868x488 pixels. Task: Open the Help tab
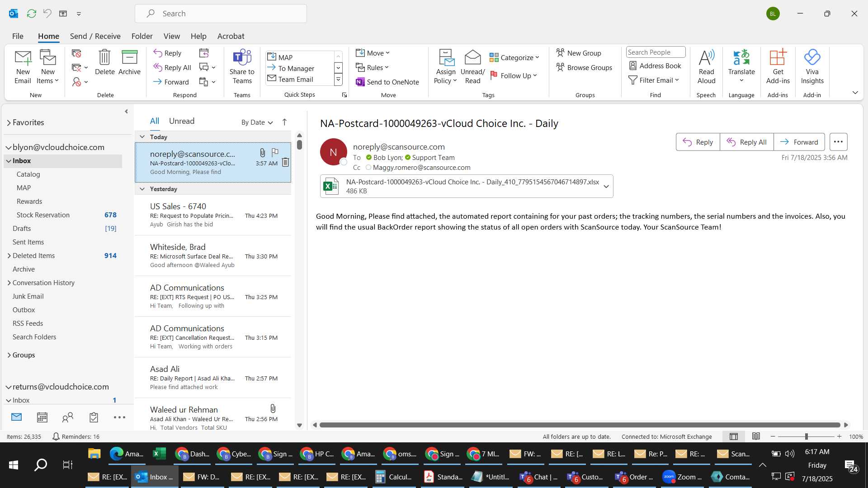198,36
